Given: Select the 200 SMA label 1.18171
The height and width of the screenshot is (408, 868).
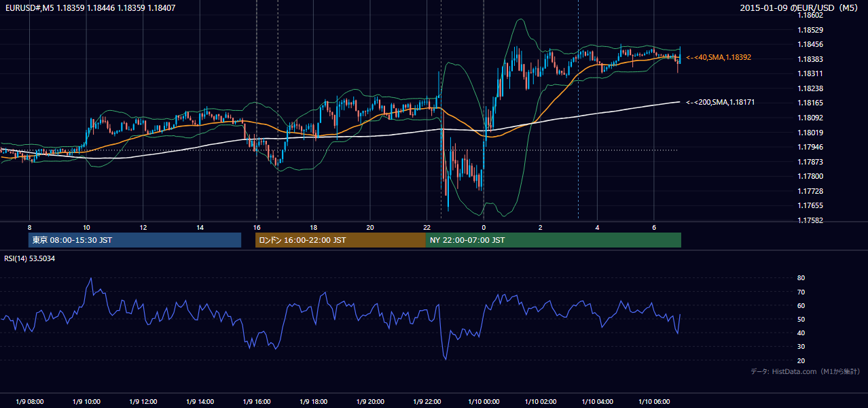Looking at the screenshot, I should [x=721, y=102].
